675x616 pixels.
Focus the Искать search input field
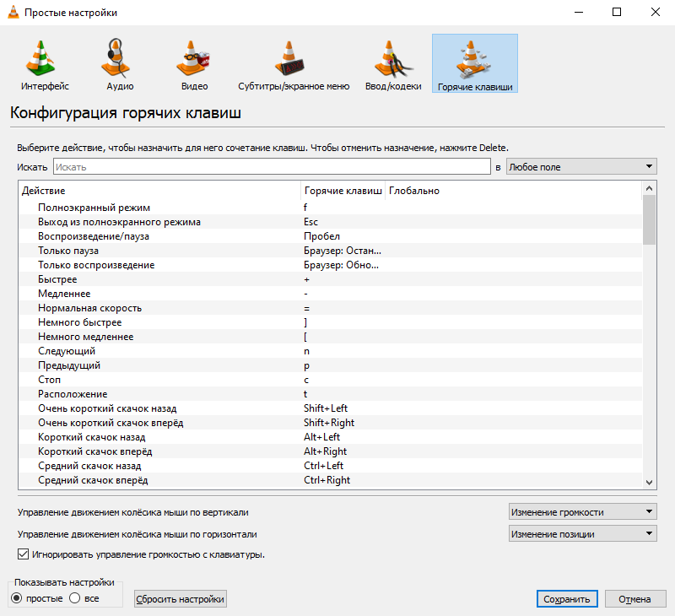pyautogui.click(x=272, y=166)
